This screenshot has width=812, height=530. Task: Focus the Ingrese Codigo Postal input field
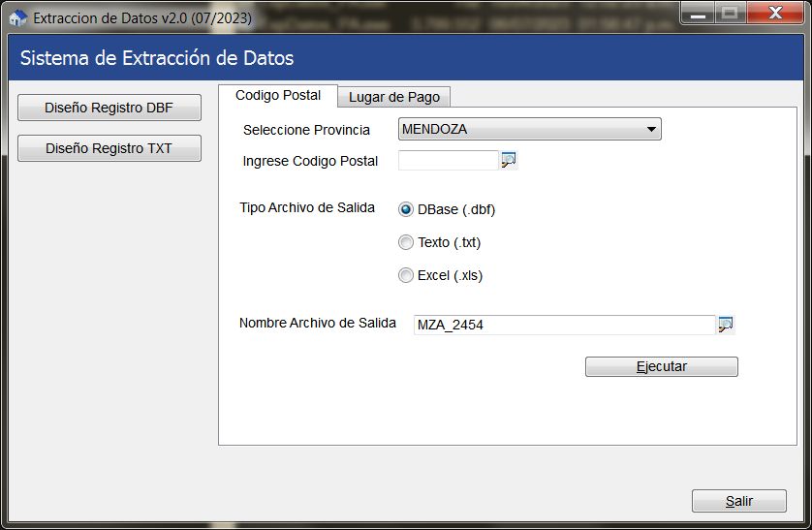(x=448, y=161)
